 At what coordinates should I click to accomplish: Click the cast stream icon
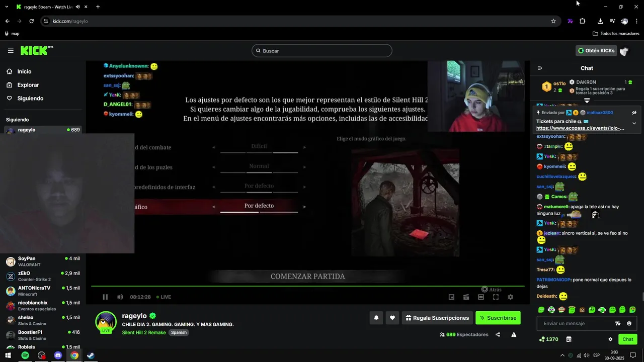[466, 297]
